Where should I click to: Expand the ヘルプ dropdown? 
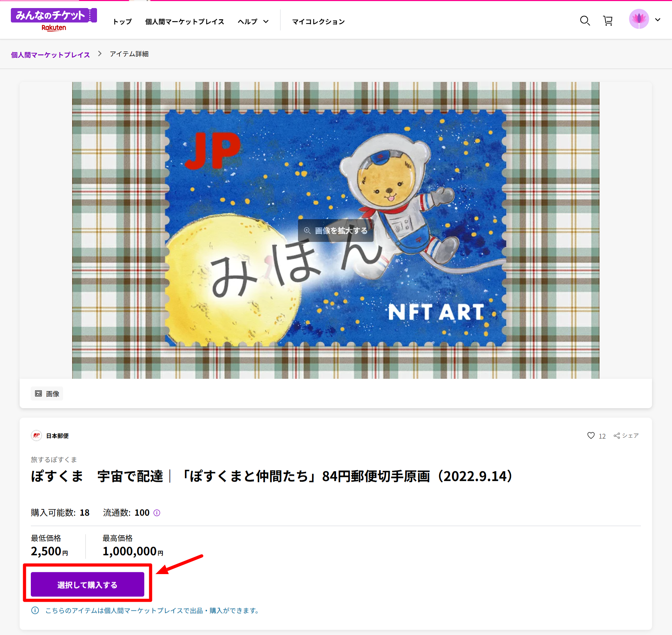tap(253, 21)
